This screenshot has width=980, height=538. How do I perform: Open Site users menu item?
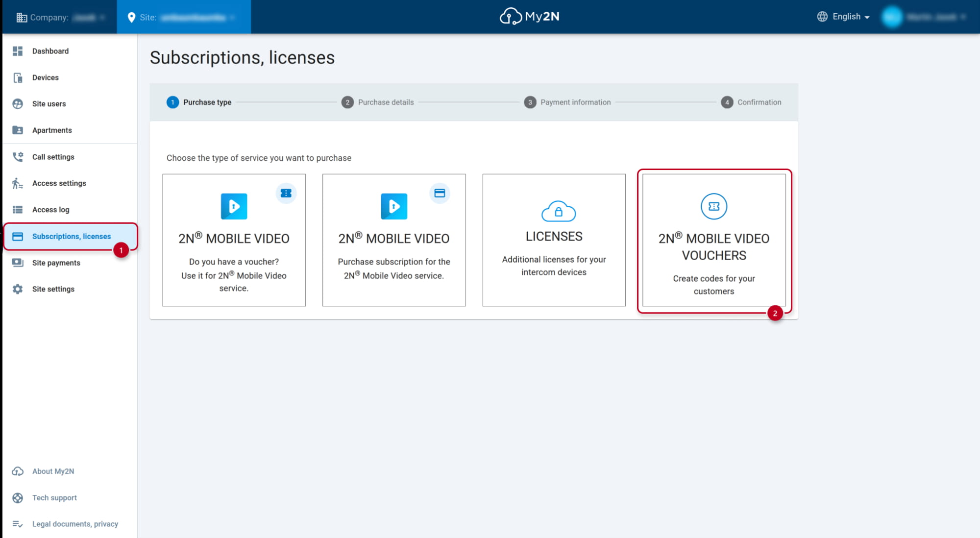(x=70, y=104)
